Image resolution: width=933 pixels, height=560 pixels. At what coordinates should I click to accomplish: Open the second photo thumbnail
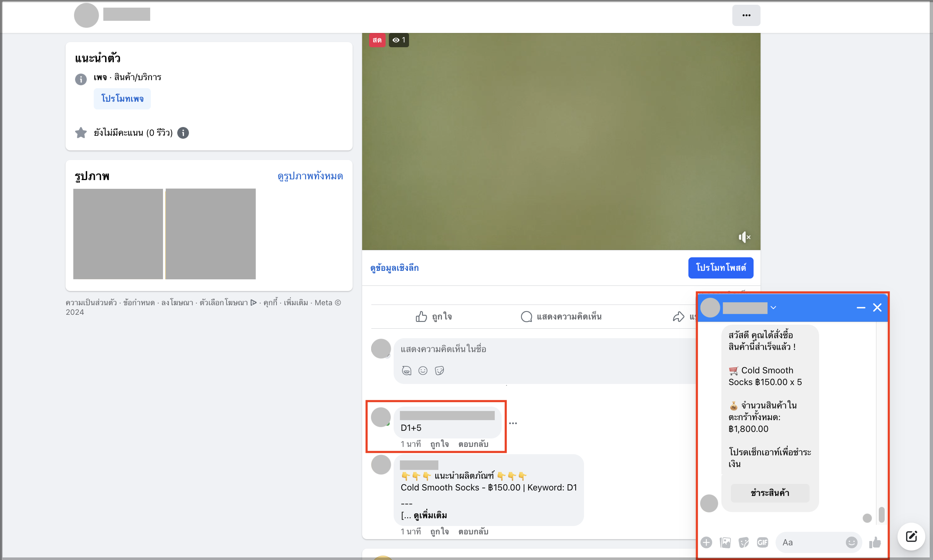[211, 234]
